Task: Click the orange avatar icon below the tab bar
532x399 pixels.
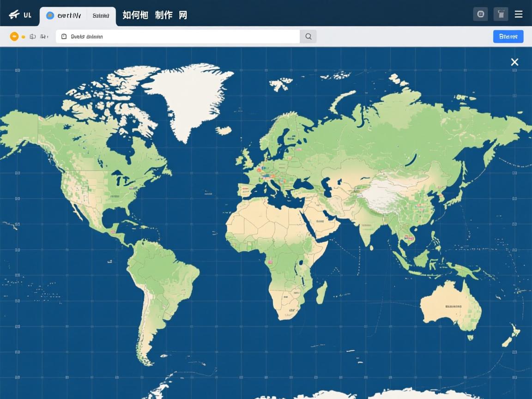Action: pyautogui.click(x=14, y=36)
